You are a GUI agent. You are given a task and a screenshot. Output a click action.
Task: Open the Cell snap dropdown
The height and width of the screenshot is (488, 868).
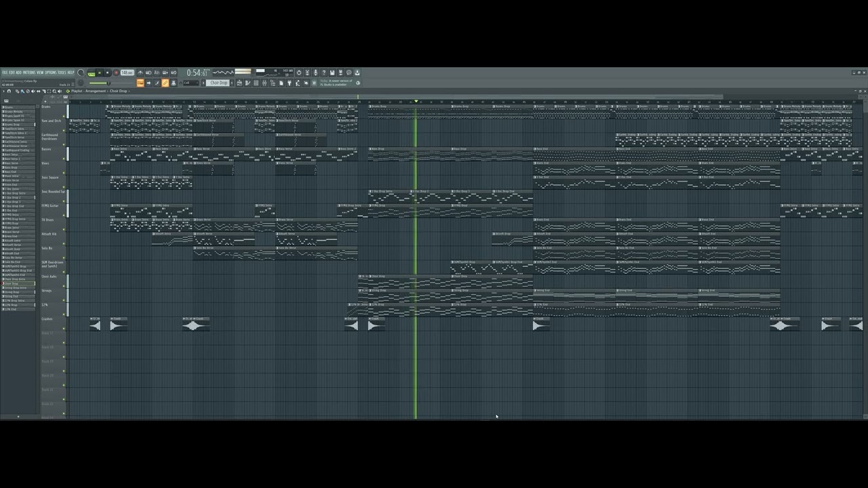point(191,83)
